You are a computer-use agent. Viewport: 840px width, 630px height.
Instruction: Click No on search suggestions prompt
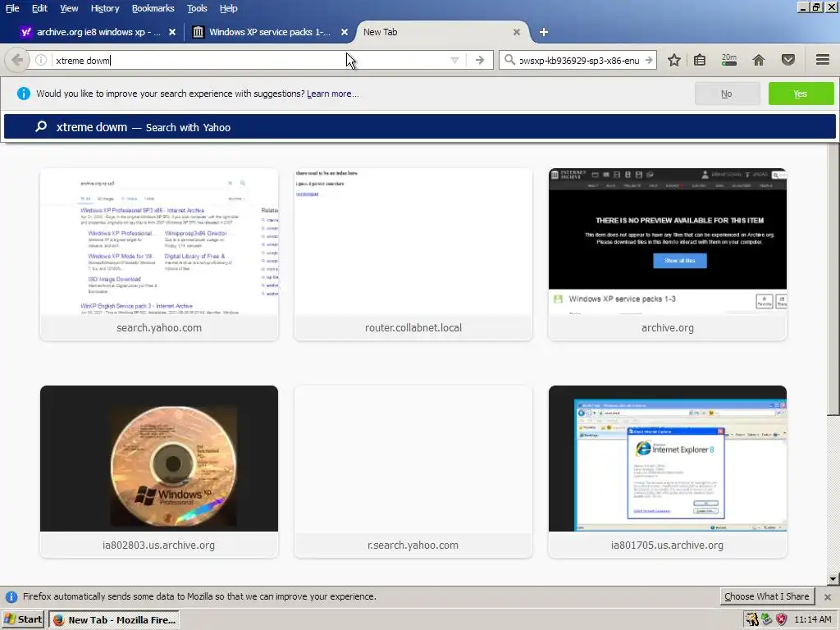click(727, 94)
